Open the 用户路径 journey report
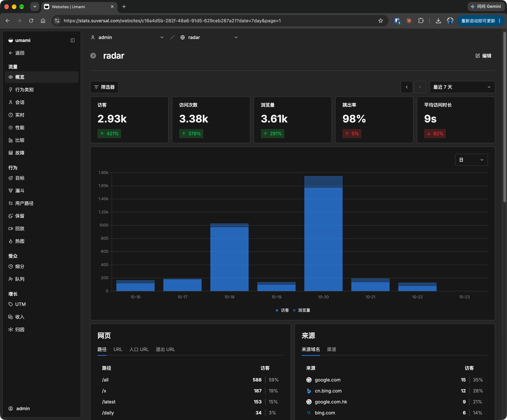Viewport: 507px width, 420px height. click(42, 203)
